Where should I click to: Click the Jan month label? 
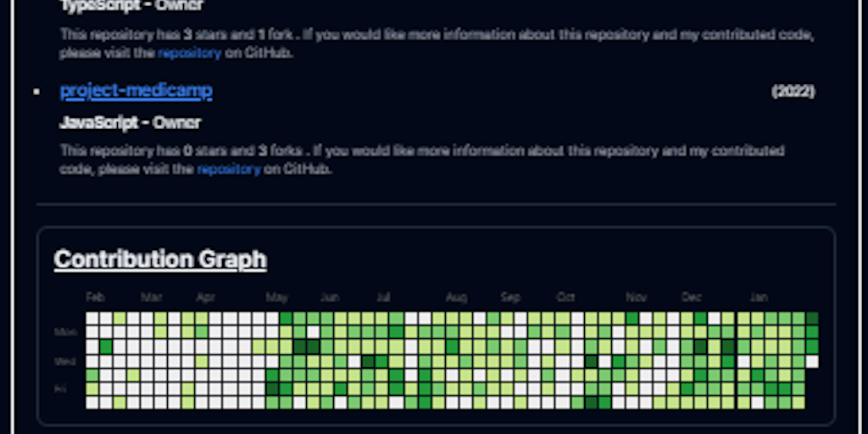click(x=759, y=298)
